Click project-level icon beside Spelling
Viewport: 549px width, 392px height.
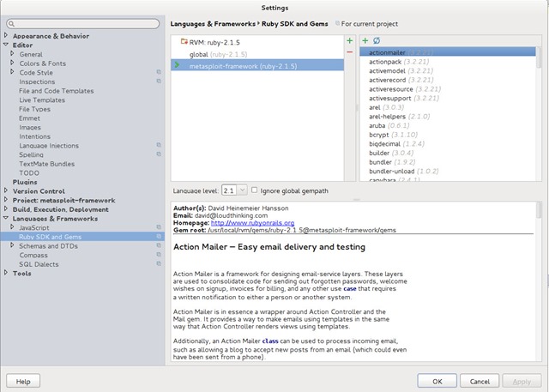coord(159,154)
